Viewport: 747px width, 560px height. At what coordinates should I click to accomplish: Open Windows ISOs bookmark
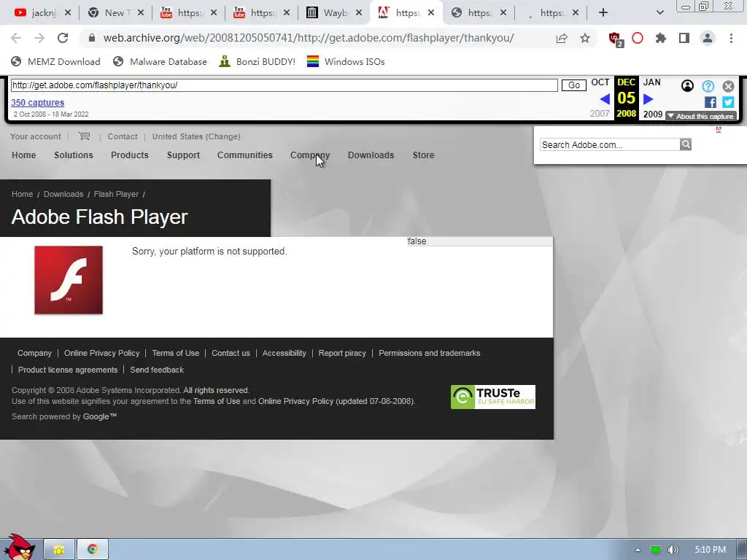[x=346, y=61]
